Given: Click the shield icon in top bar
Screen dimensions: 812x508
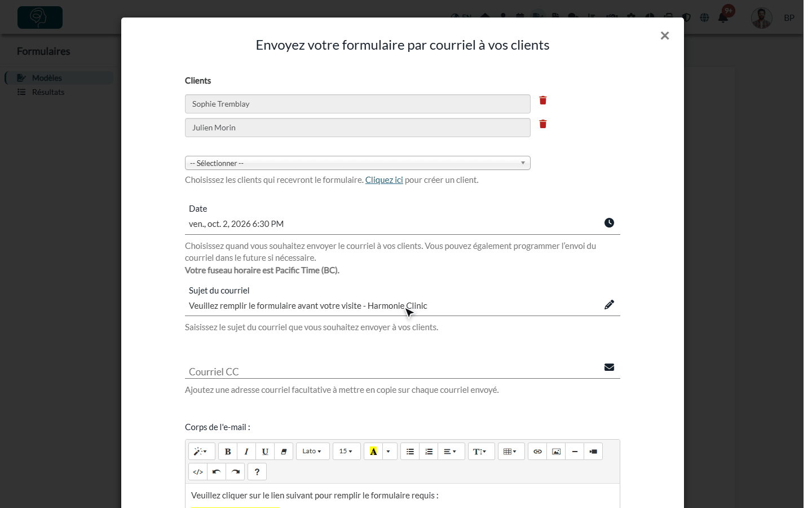Looking at the screenshot, I should [x=686, y=17].
